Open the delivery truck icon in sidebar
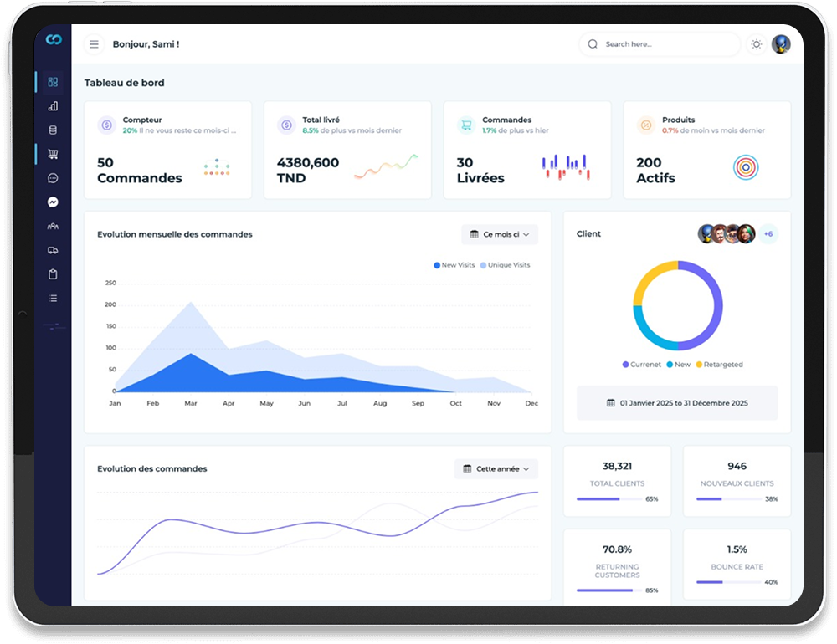The width and height of the screenshot is (837, 644). pos(52,249)
